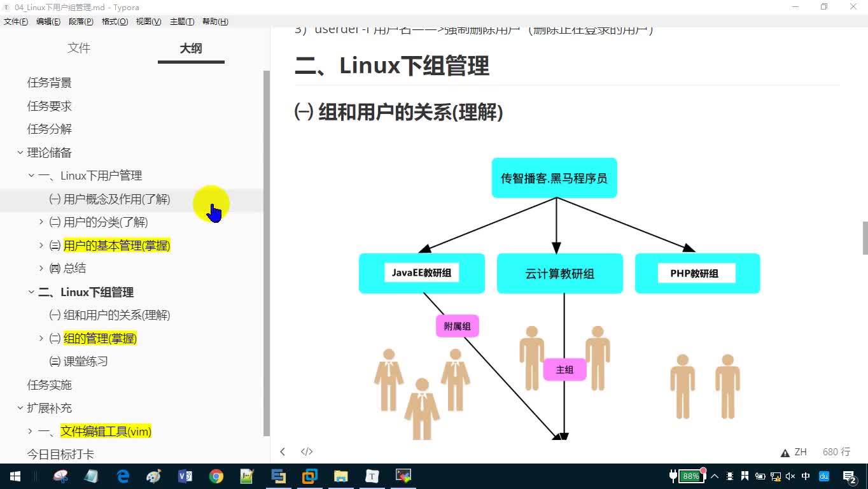
Task: Open the screen capture app in taskbar
Action: (403, 476)
